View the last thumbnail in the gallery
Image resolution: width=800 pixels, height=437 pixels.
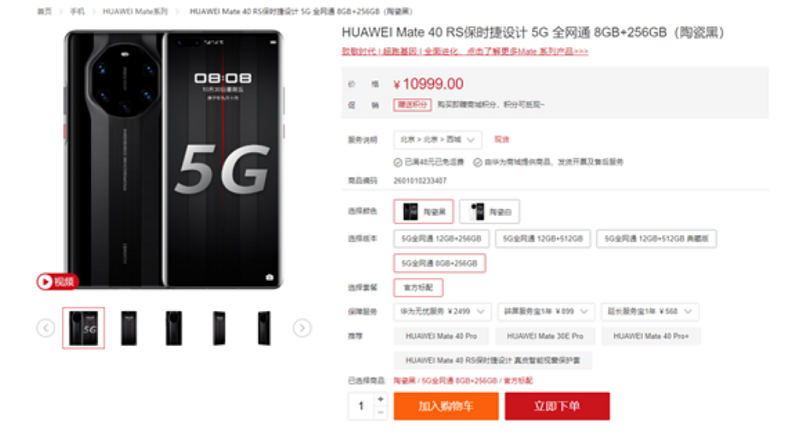[x=264, y=328]
